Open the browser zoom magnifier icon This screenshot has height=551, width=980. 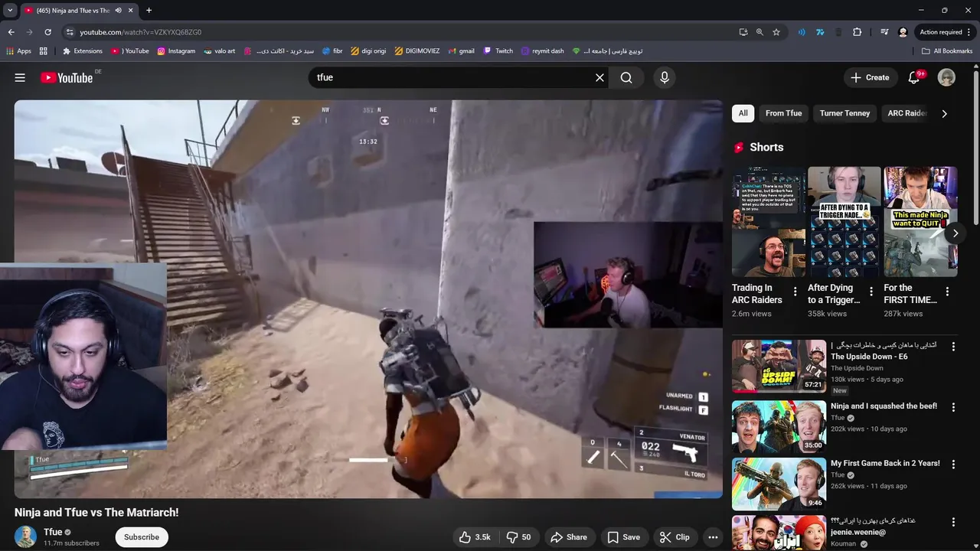coord(759,32)
